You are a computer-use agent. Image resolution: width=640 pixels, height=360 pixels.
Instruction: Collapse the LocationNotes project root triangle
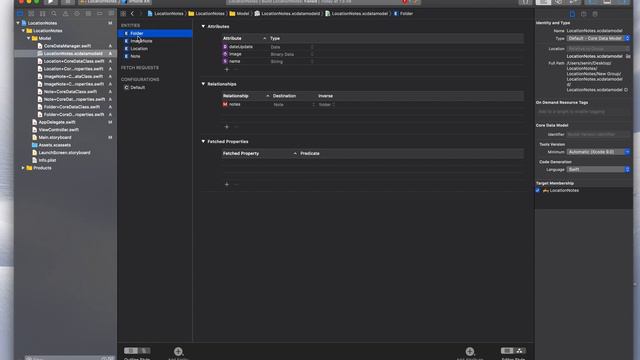tap(18, 23)
